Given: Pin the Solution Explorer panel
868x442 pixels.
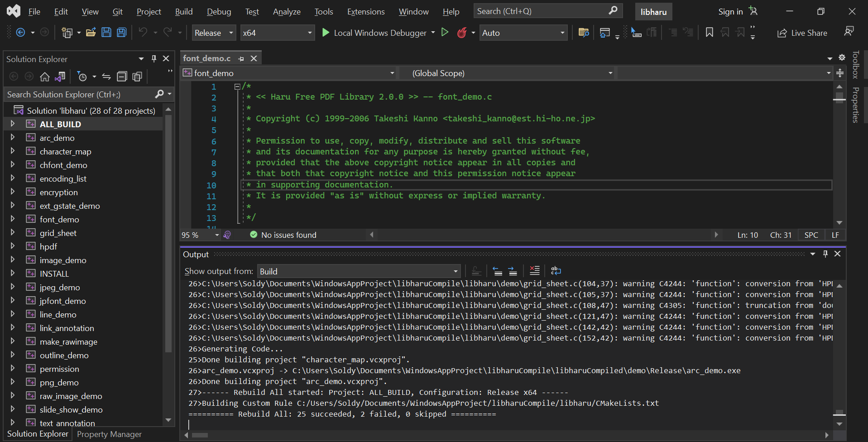Looking at the screenshot, I should pyautogui.click(x=153, y=58).
